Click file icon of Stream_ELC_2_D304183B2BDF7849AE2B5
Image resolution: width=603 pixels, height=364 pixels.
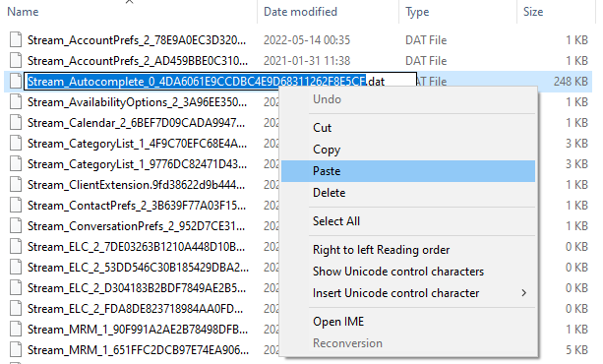(16, 288)
